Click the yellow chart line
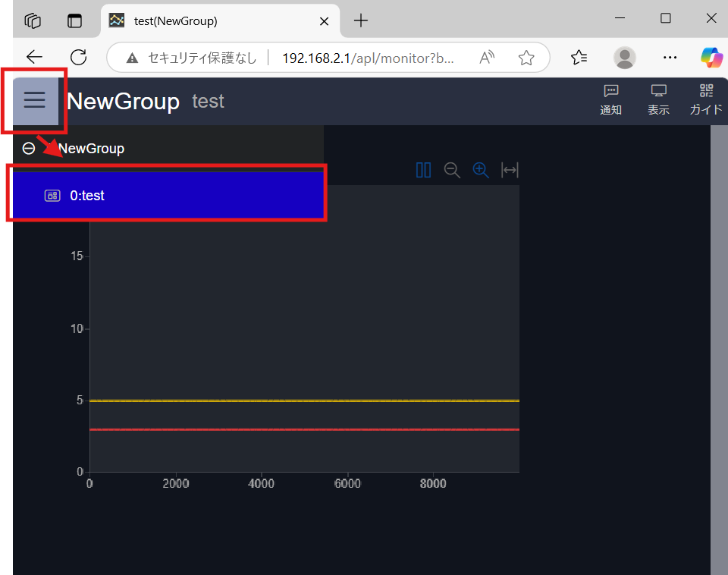This screenshot has height=575, width=728. 304,401
